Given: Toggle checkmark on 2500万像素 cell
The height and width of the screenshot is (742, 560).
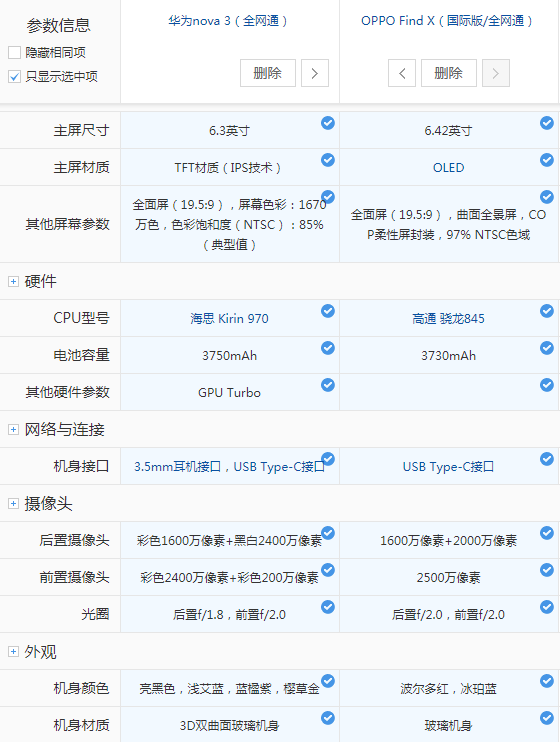Looking at the screenshot, I should click(x=547, y=570).
